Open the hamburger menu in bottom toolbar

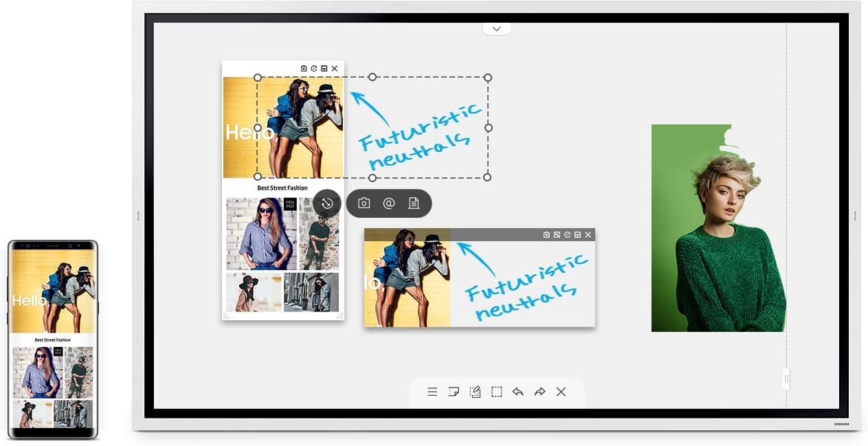[432, 392]
